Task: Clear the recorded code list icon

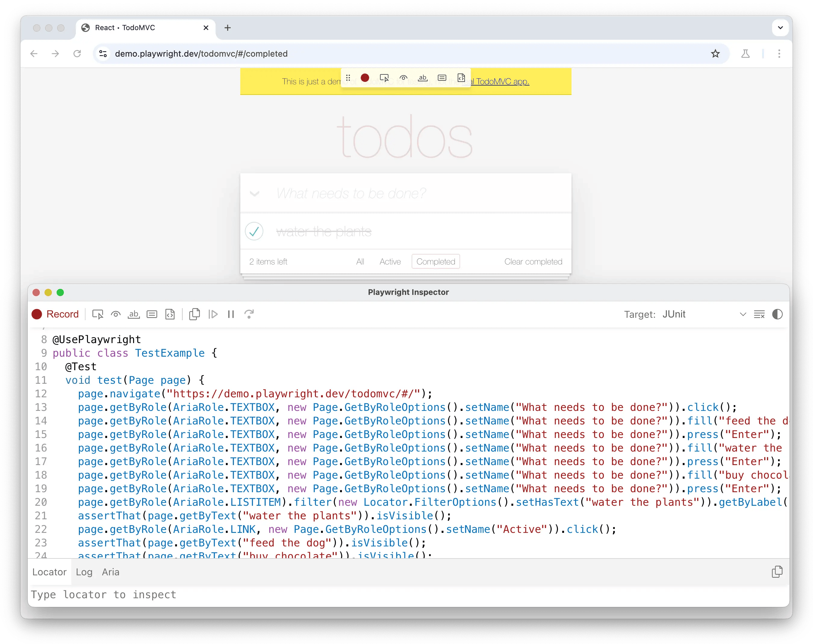Action: tap(759, 314)
